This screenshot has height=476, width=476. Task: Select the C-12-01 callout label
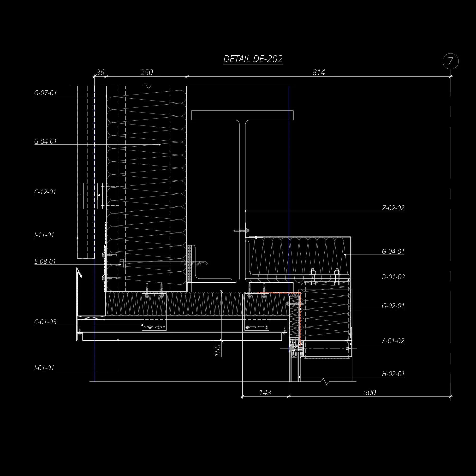45,192
